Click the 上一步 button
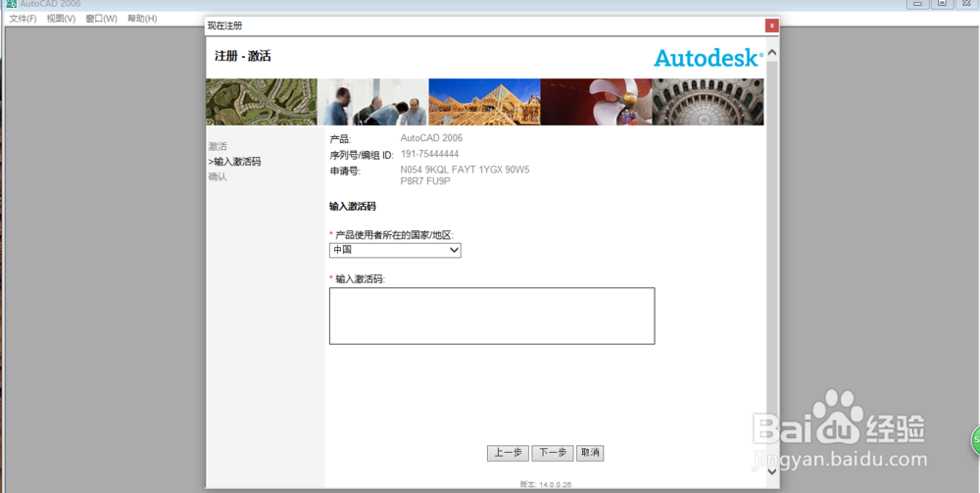980x493 pixels. point(508,453)
